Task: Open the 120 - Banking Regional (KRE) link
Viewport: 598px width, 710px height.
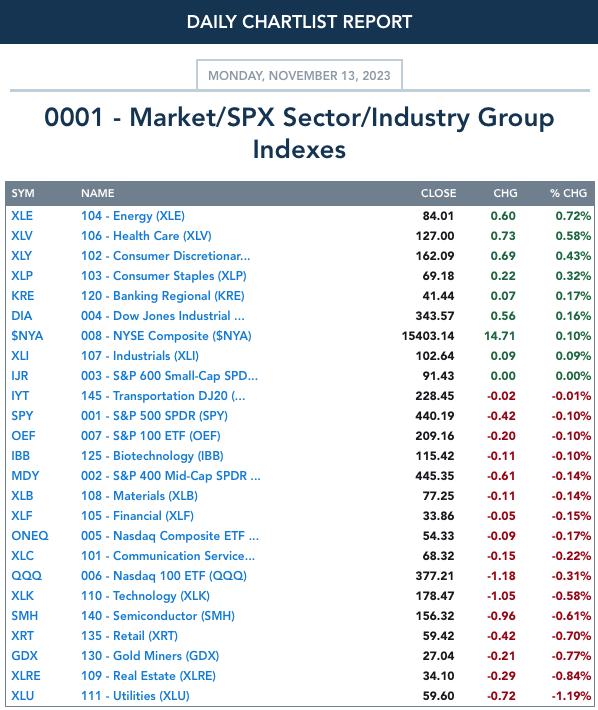Action: click(x=163, y=296)
